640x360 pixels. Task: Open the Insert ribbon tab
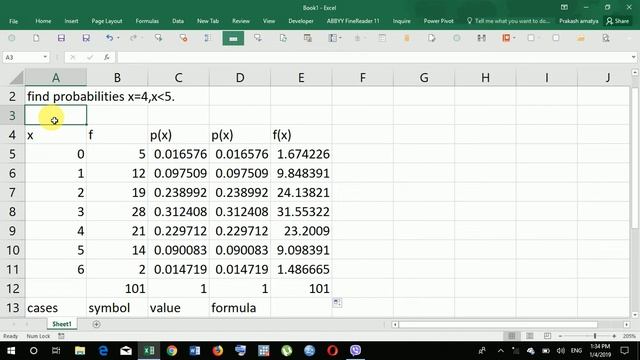tap(71, 21)
